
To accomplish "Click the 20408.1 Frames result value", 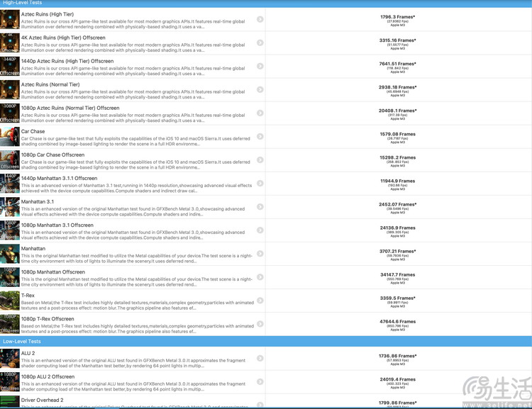I will tap(398, 110).
